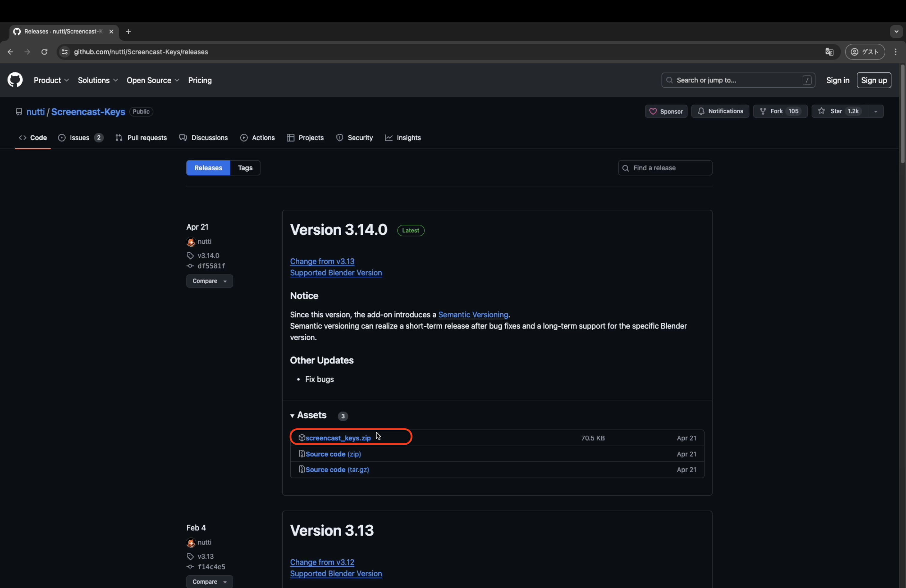Expand the Product menu
Image resolution: width=906 pixels, height=588 pixels.
[52, 80]
